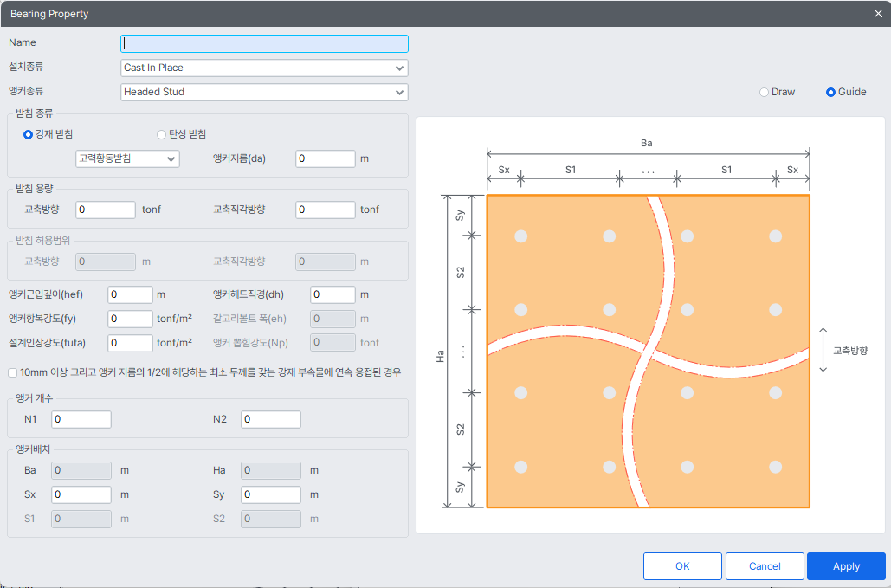Viewport: 891px width, 588px height.
Task: Open the 고력황동받침 bearing type dropdown
Action: [x=127, y=158]
